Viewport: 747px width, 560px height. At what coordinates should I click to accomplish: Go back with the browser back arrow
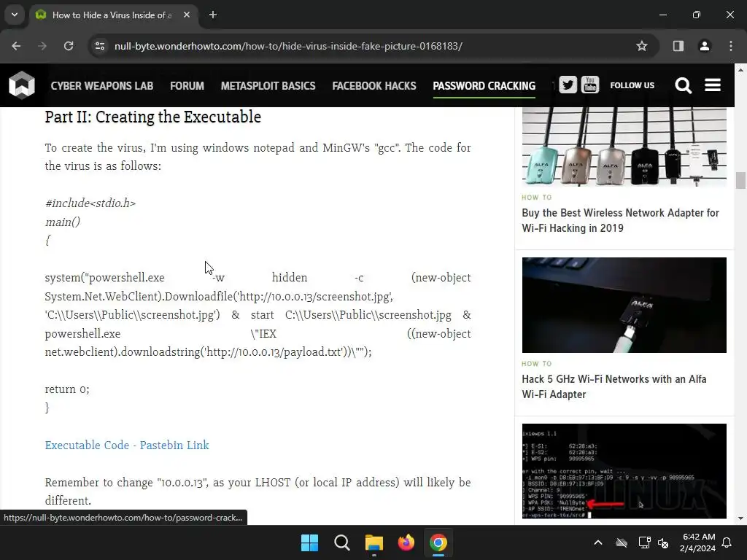pyautogui.click(x=16, y=46)
